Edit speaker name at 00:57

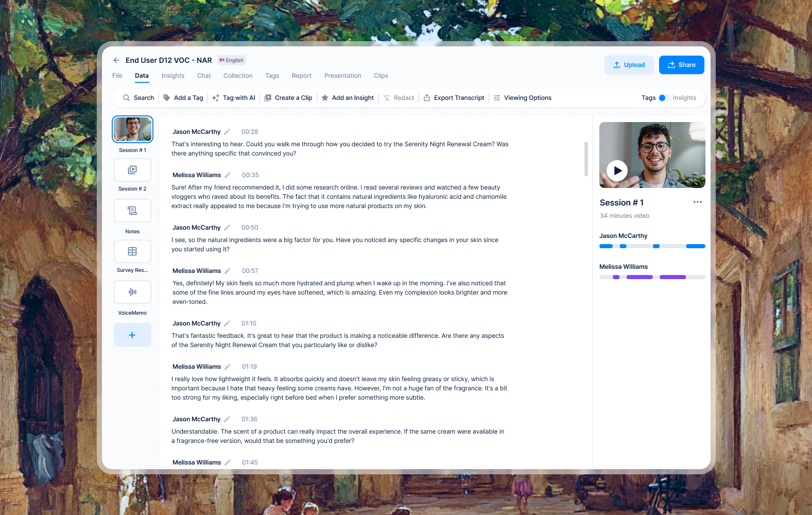228,271
